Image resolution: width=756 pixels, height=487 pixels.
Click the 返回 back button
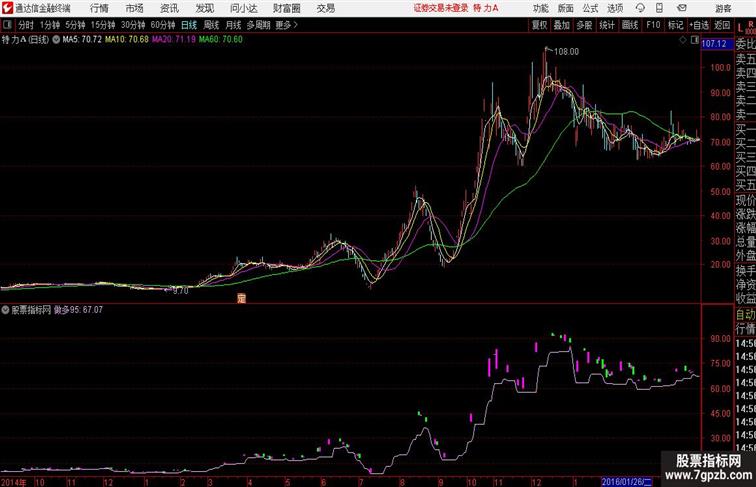tap(722, 25)
